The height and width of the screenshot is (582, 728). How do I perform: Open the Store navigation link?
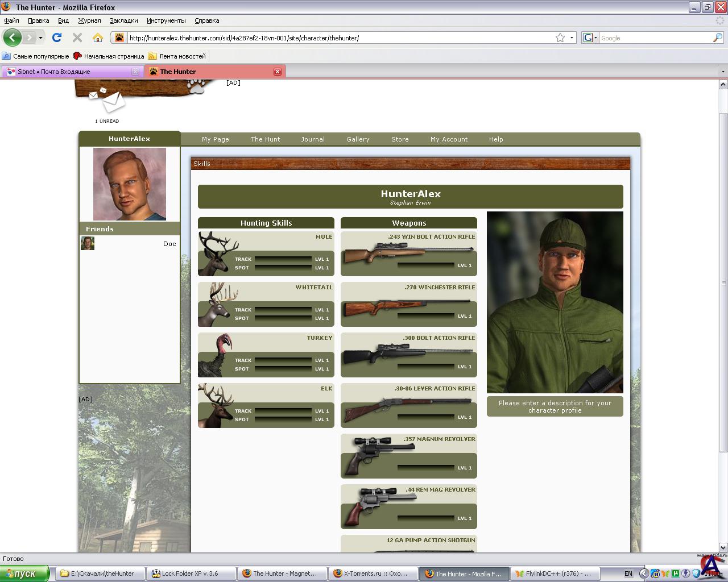(x=400, y=139)
